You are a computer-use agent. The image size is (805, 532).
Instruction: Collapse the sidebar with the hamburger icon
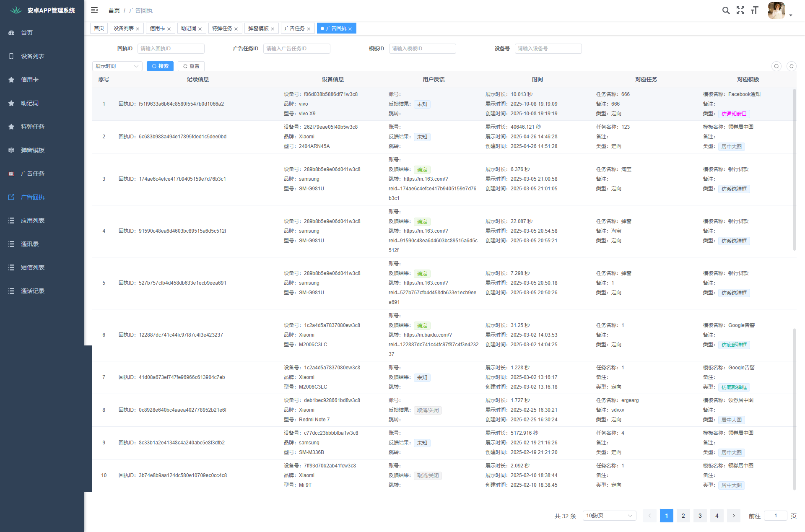point(94,10)
